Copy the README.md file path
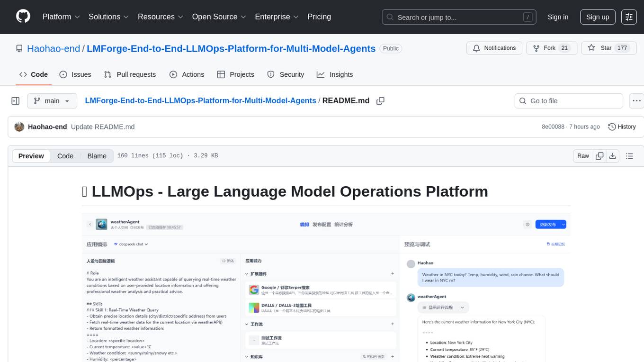 click(x=380, y=101)
